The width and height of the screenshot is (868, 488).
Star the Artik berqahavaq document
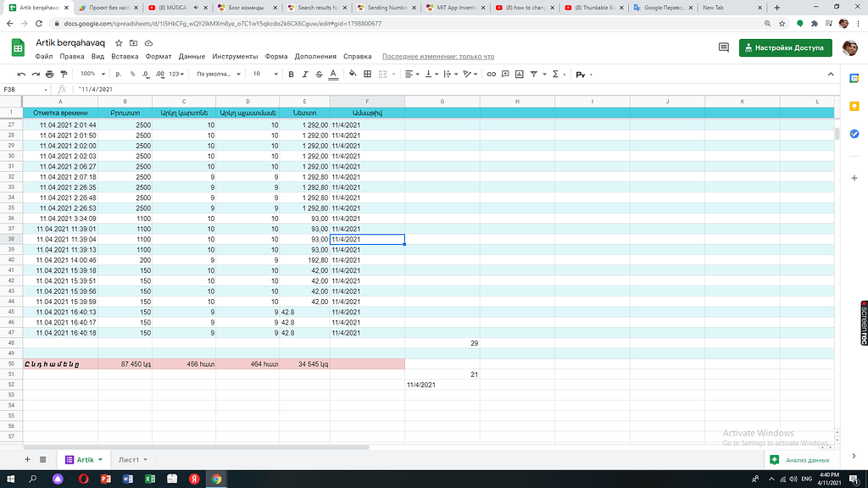pos(119,42)
